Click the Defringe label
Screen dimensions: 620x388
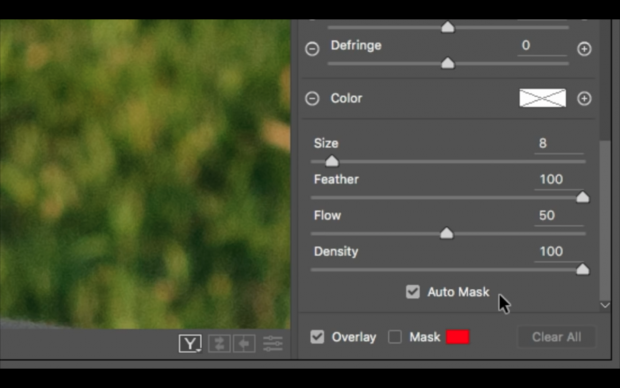(x=356, y=45)
